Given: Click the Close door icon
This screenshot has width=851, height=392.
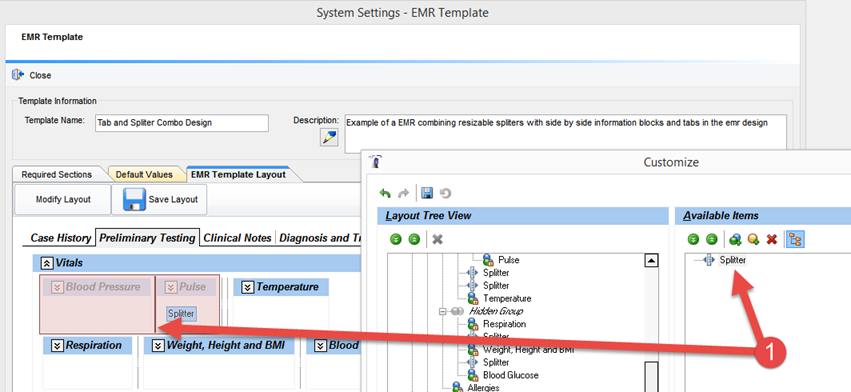Looking at the screenshot, I should 18,75.
